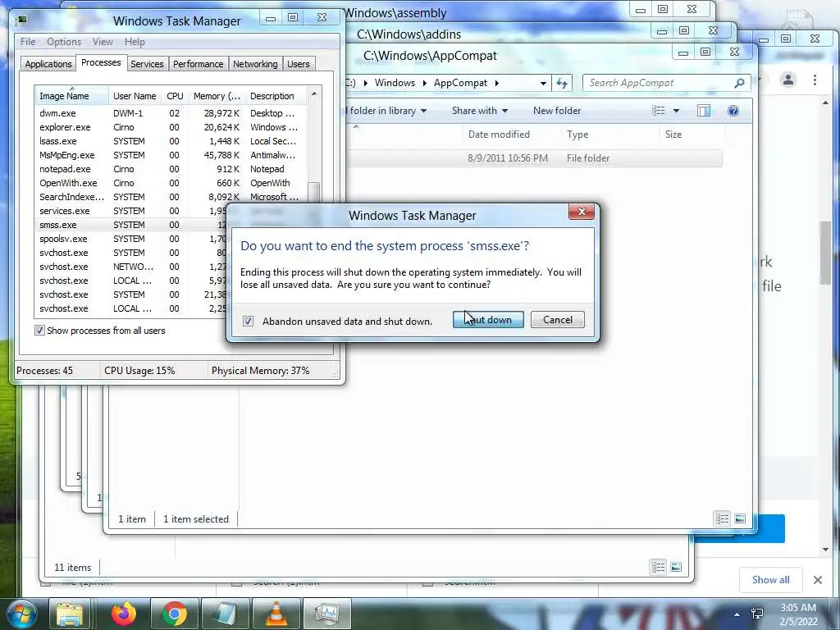This screenshot has width=840, height=630.
Task: Select the notepad.exe process row
Action: click(170, 169)
